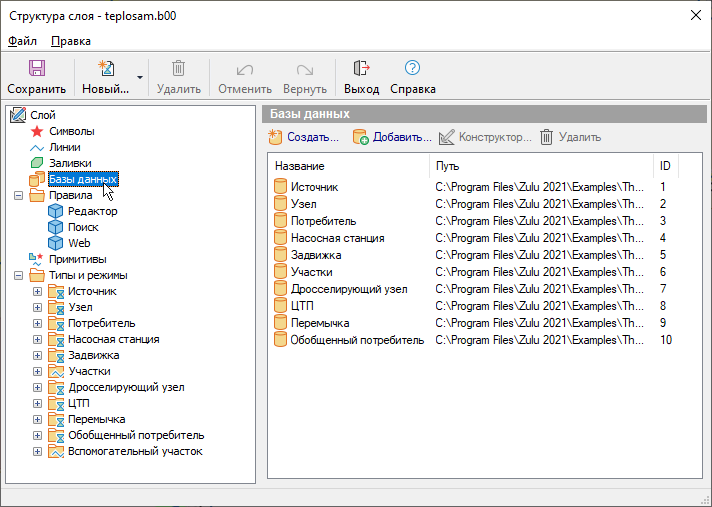712x507 pixels.
Task: Select Обобщенный потребитель database row
Action: coord(356,340)
